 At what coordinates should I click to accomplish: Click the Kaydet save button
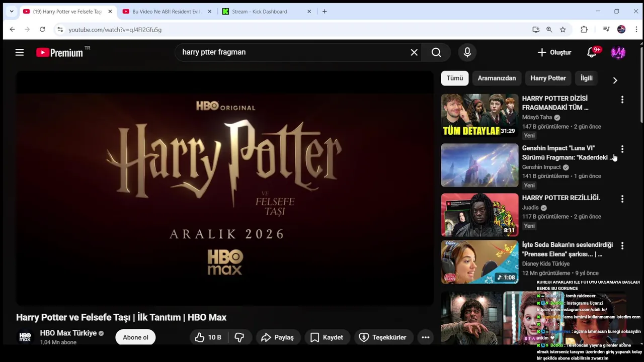pos(326,337)
